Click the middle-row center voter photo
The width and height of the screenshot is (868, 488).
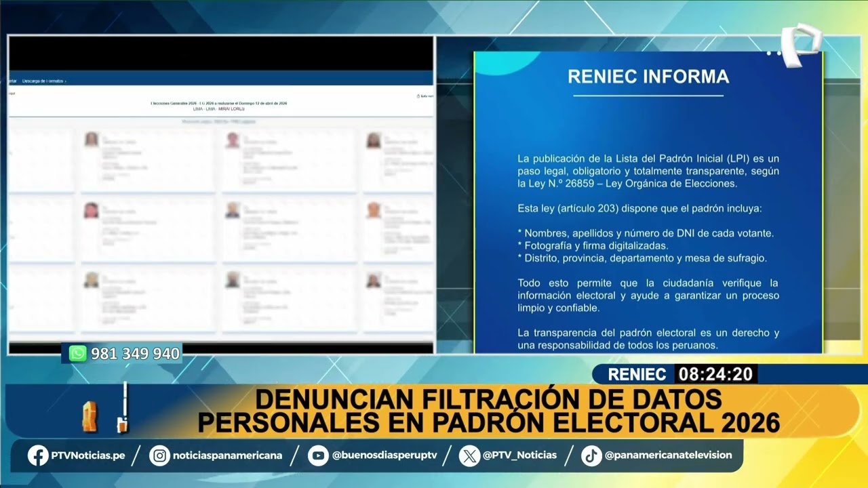233,210
